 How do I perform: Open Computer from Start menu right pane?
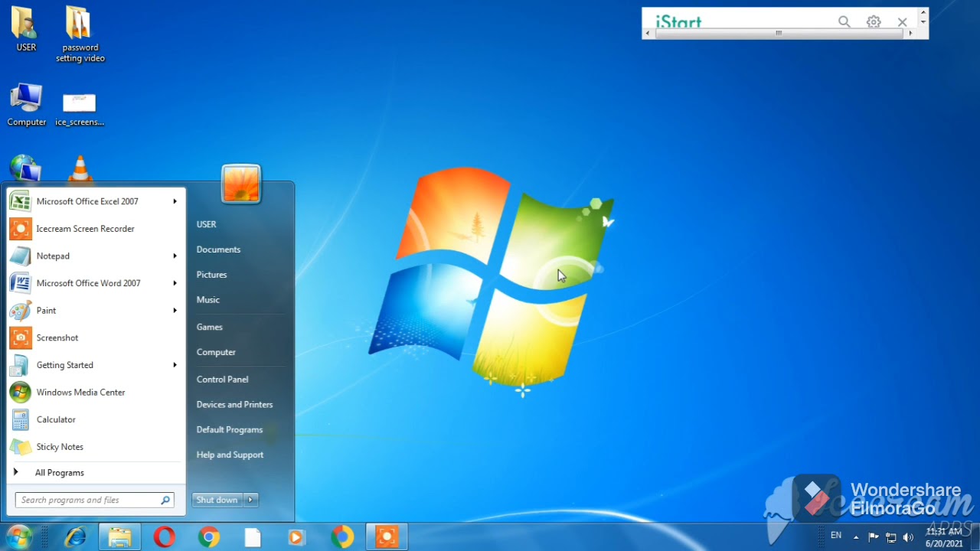(216, 352)
